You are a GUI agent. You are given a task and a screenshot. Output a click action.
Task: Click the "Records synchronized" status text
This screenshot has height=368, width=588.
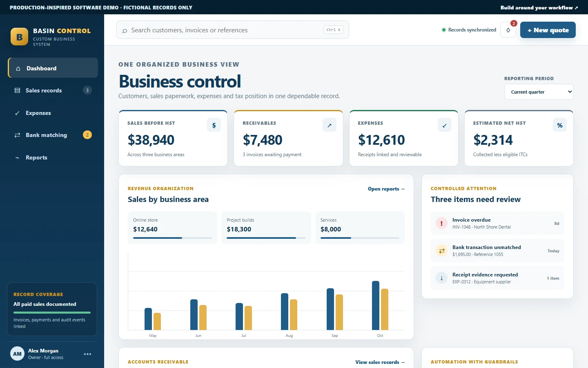point(472,30)
